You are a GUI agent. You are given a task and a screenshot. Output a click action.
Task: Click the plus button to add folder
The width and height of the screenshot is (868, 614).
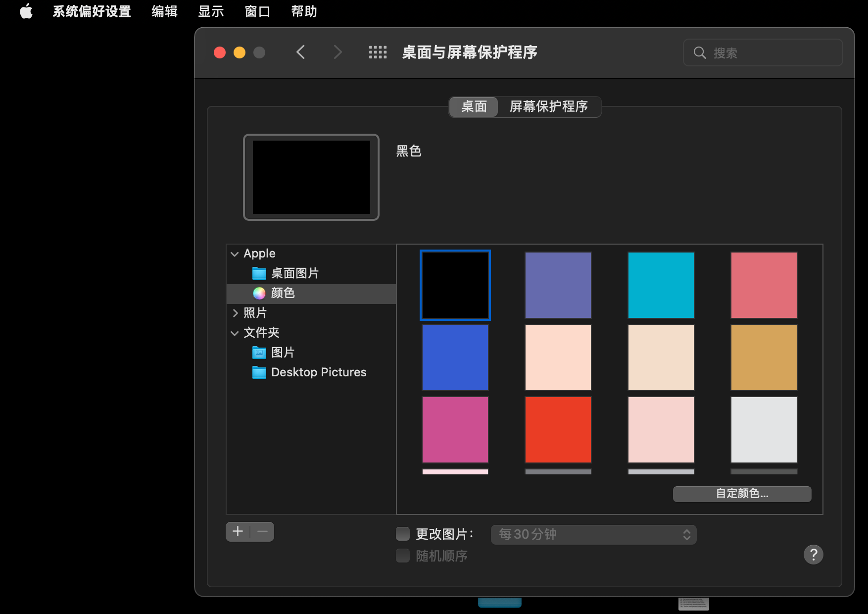point(238,532)
